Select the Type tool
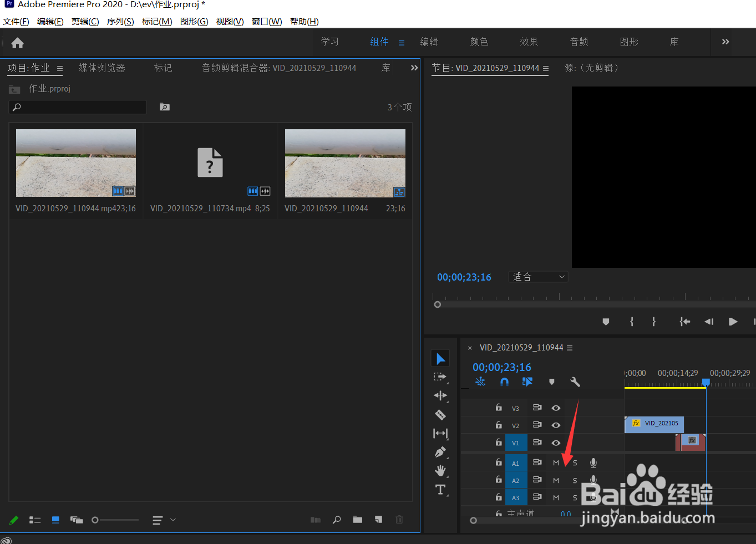Screen dimensions: 756x544 (x=440, y=490)
